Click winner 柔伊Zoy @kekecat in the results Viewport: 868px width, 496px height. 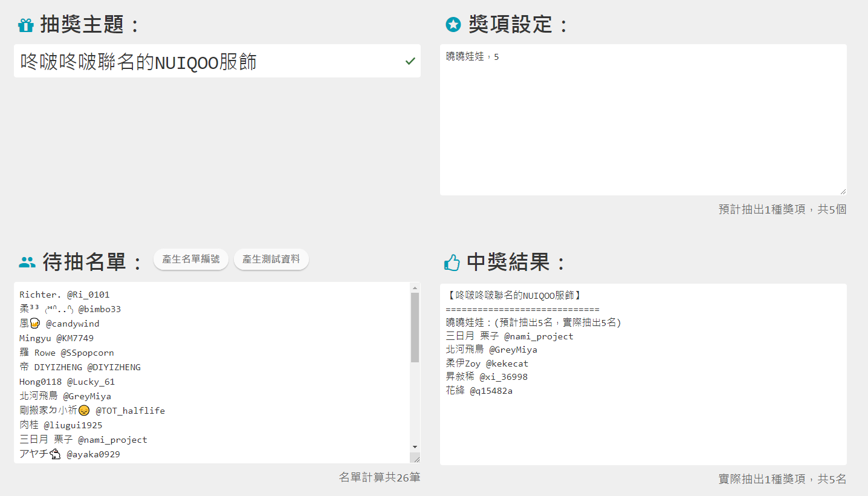pos(487,364)
